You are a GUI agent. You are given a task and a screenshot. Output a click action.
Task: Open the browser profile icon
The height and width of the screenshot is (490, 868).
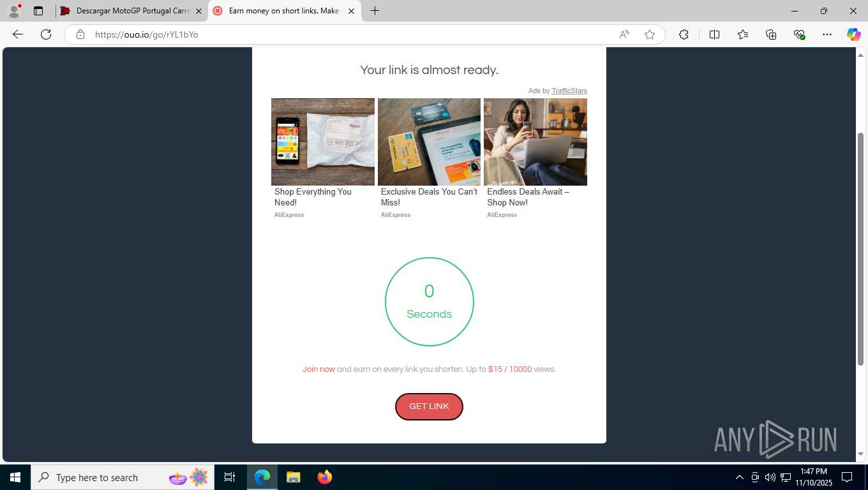(x=14, y=11)
